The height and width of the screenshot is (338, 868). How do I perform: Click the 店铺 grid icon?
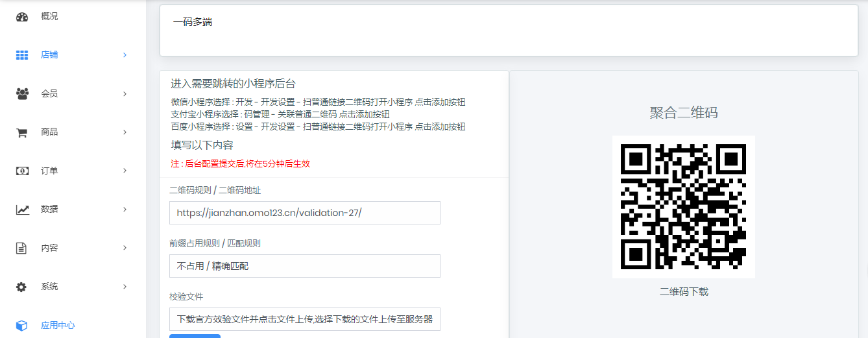point(22,55)
